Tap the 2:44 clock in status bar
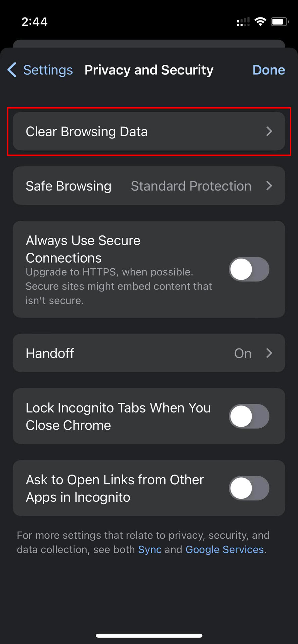Viewport: 298px width, 644px height. pyautogui.click(x=35, y=22)
